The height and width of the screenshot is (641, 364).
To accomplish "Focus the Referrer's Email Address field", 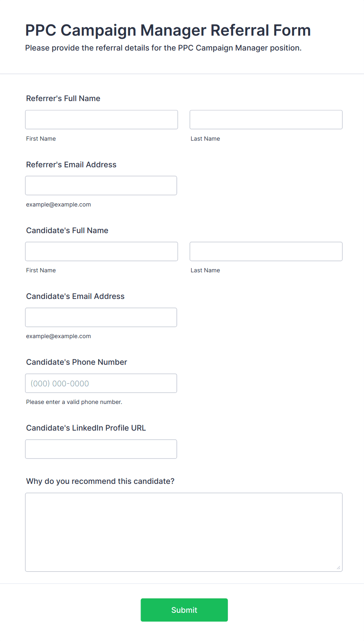I will tap(101, 185).
